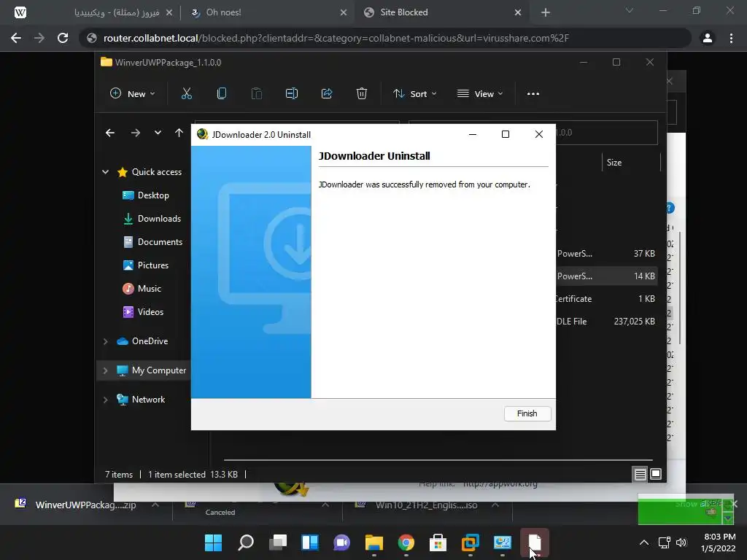Select the Certificate file row of 1 KB

(606, 299)
